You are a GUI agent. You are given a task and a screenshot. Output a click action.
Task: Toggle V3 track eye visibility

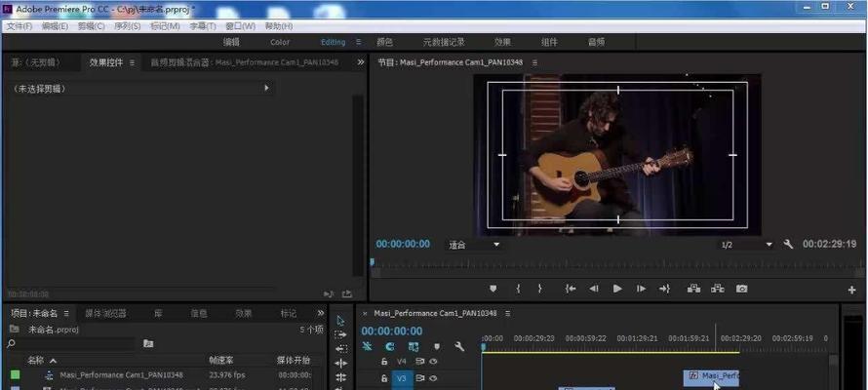click(433, 378)
